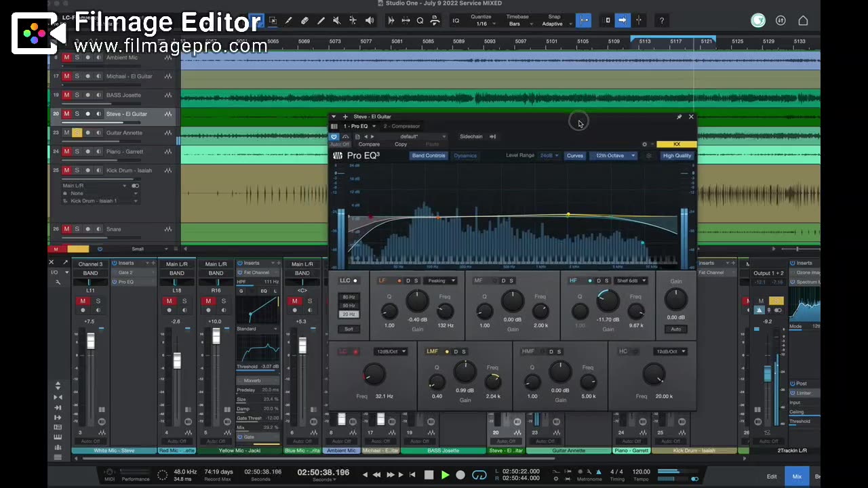Toggle the HF band enable

[x=590, y=281]
